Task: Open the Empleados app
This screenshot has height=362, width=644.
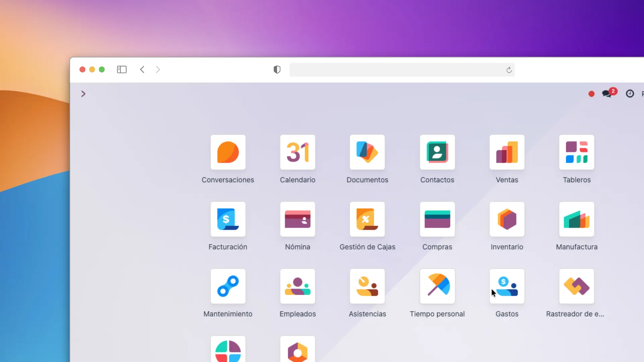Action: click(x=297, y=287)
